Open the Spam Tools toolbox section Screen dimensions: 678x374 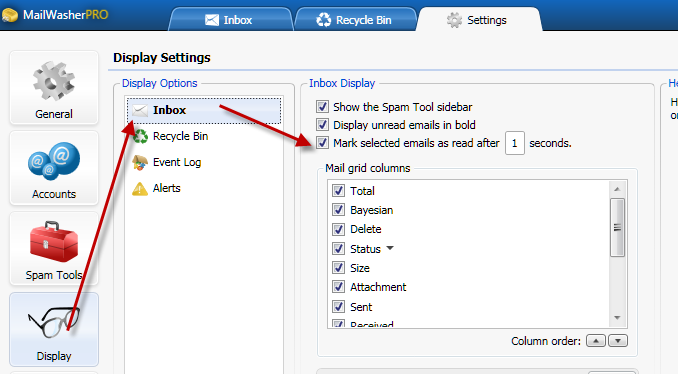pyautogui.click(x=54, y=249)
